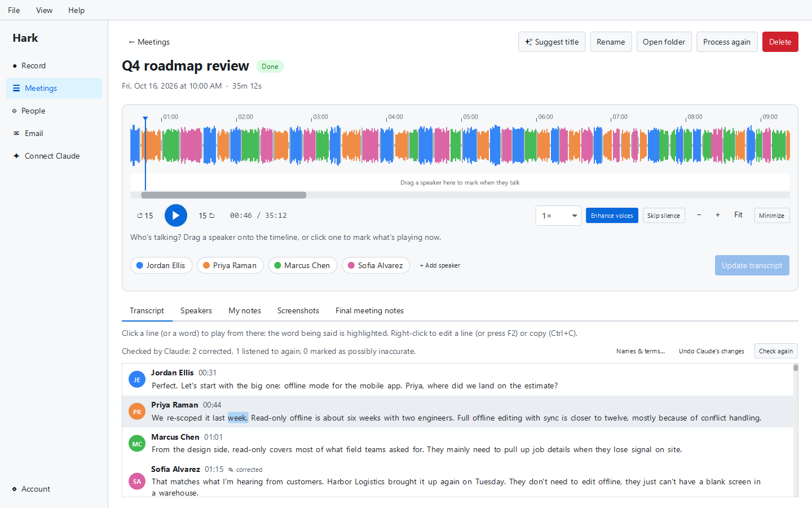Click the speaker drop lane under waveform
This screenshot has width=812, height=508.
pos(460,182)
